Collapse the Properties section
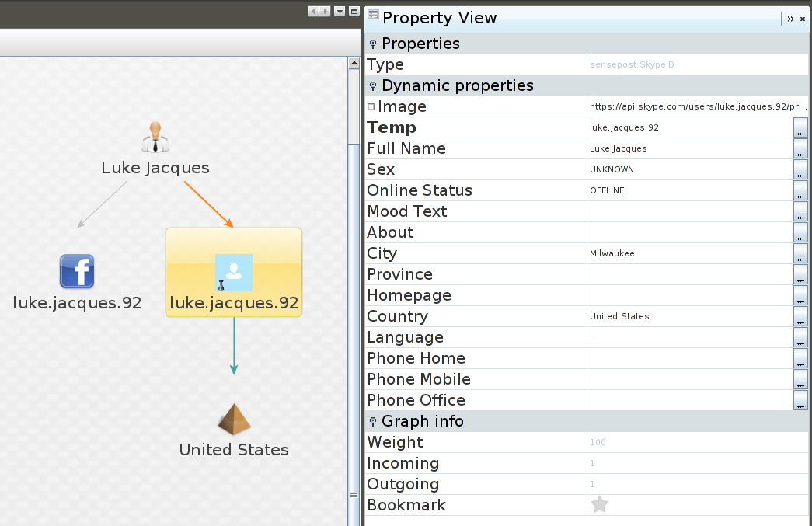The image size is (812, 526). coord(373,44)
